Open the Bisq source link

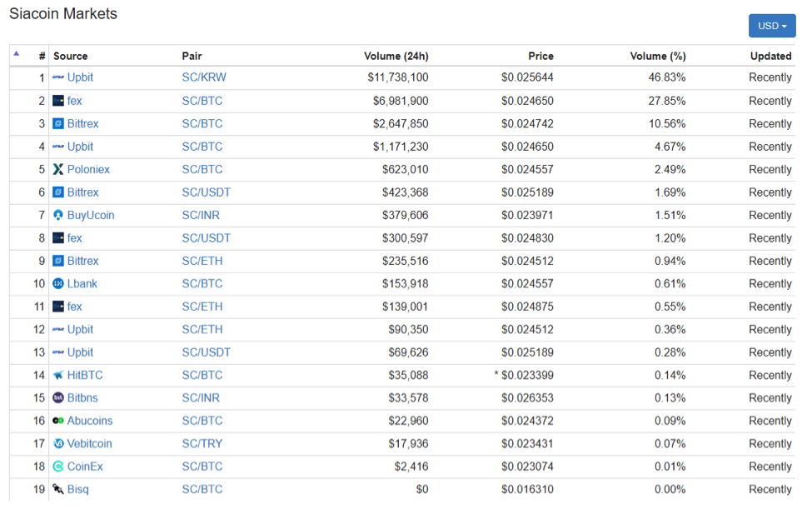pyautogui.click(x=77, y=489)
